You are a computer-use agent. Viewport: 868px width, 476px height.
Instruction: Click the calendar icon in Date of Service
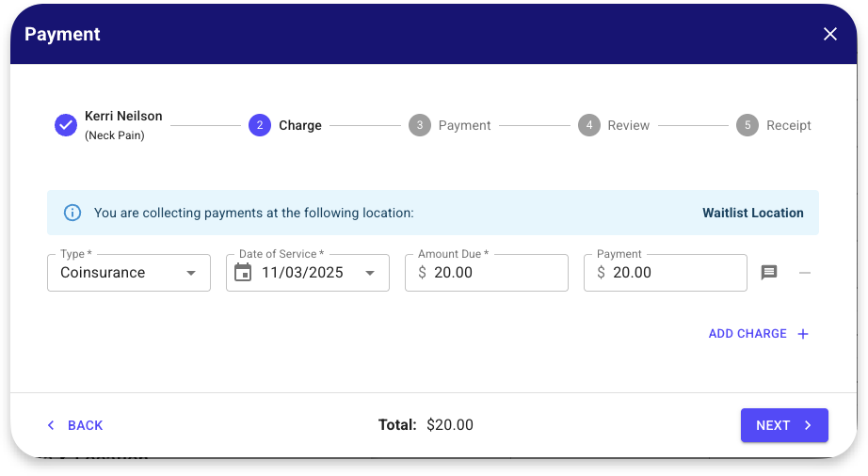tap(243, 273)
